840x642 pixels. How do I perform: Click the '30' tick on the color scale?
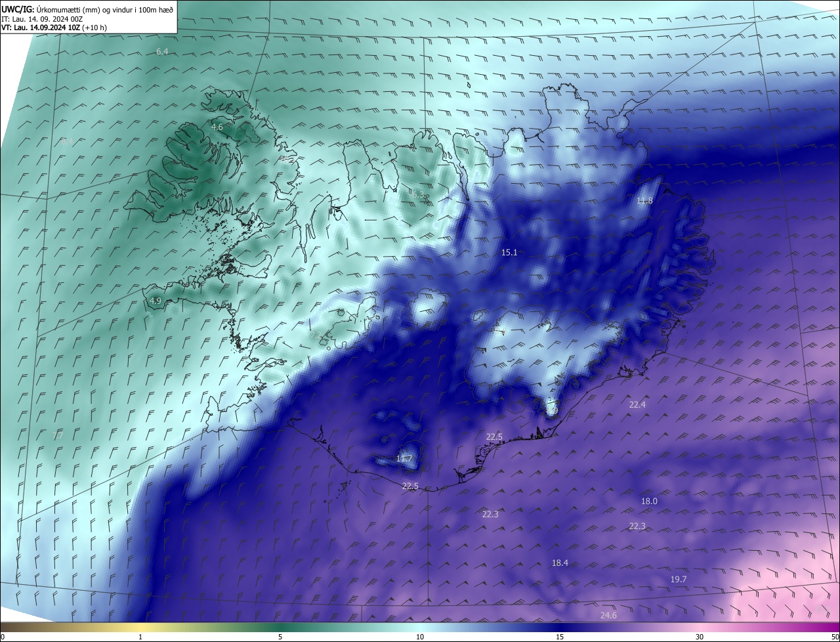coord(700,637)
